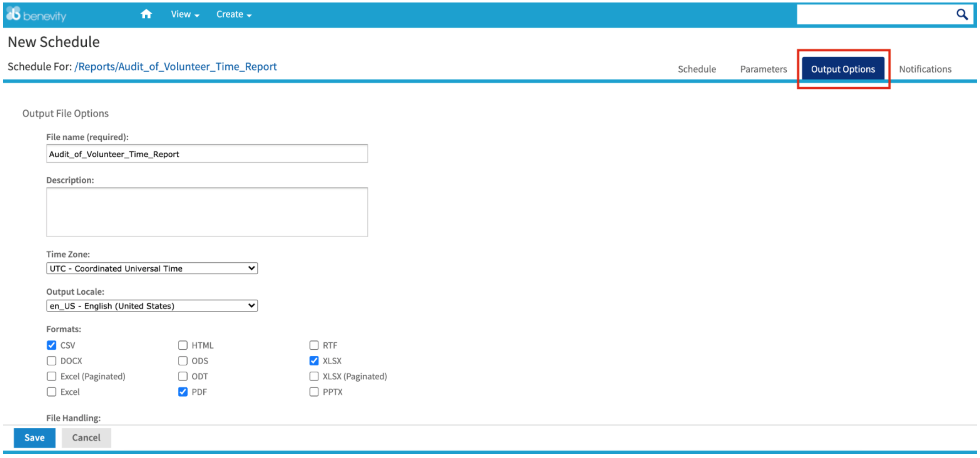Image resolution: width=980 pixels, height=458 pixels.
Task: Check the Excel (Paginated) format
Action: click(x=51, y=376)
